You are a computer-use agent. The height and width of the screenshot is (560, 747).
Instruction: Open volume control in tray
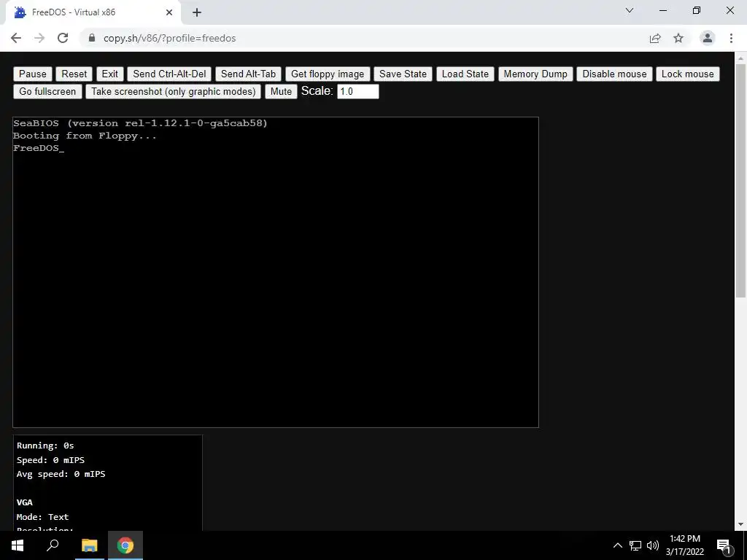pos(652,545)
